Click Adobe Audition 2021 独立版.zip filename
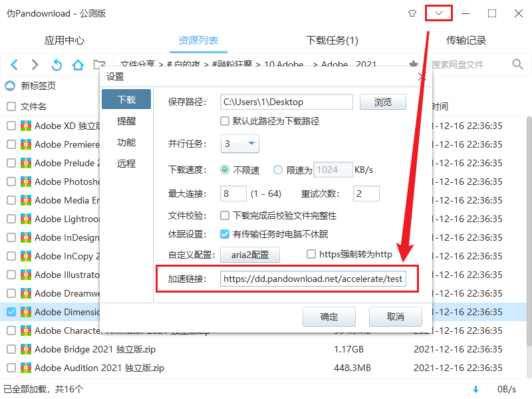The width and height of the screenshot is (532, 399). 99,368
